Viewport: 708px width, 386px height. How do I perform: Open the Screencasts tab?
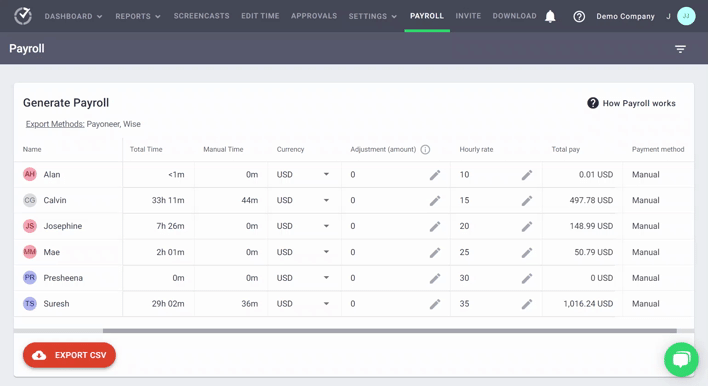[x=201, y=16]
